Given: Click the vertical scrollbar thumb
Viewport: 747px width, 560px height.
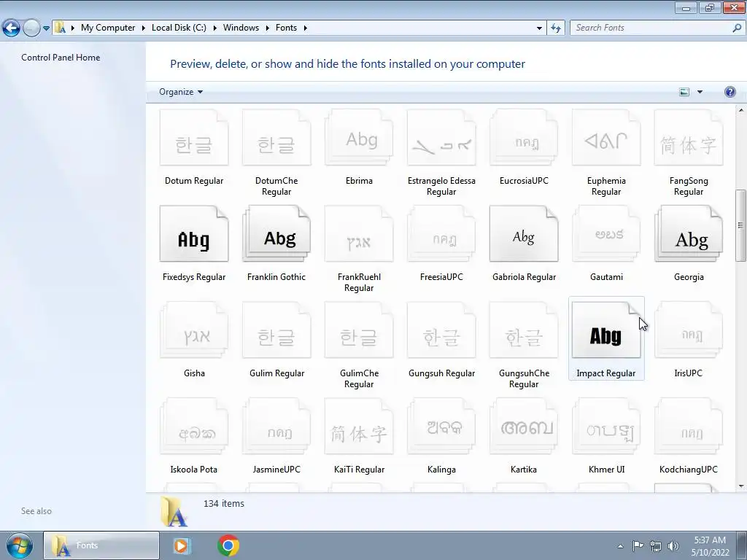Looking at the screenshot, I should coord(740,225).
